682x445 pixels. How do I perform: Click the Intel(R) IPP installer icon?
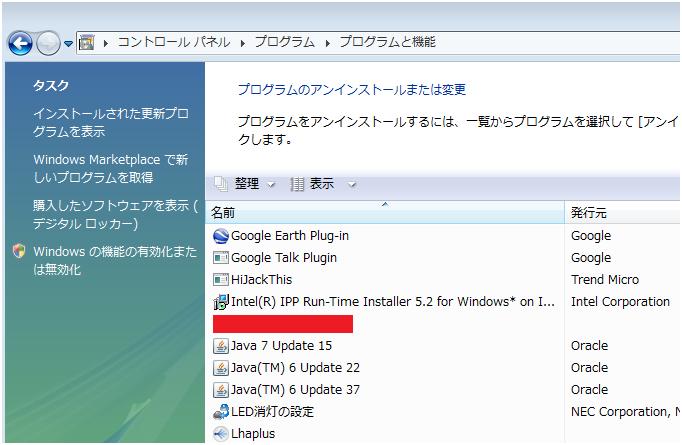(x=221, y=302)
